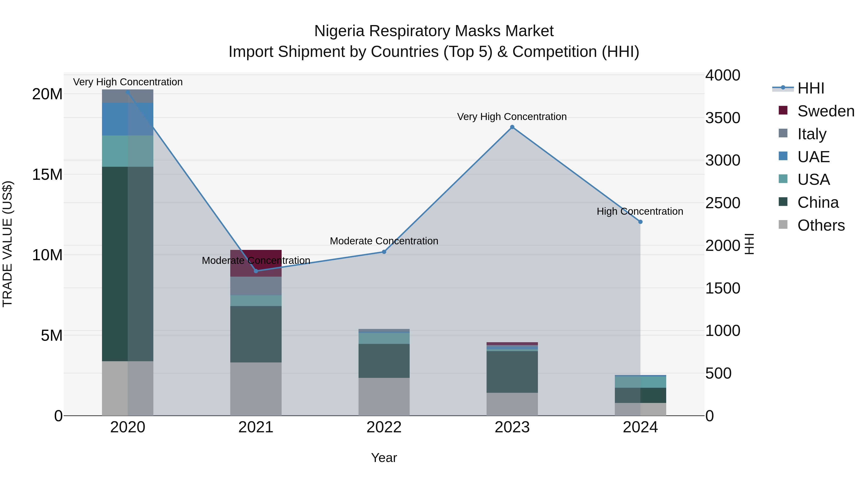Click the China segment of the 2021 bar
Screen dimensions: 868x488
[x=256, y=334]
